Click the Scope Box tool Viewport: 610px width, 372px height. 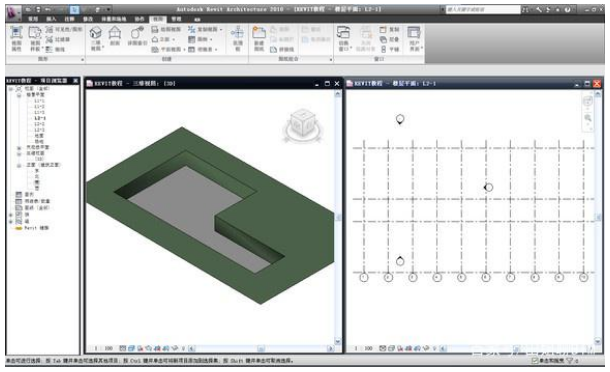pyautogui.click(x=237, y=38)
